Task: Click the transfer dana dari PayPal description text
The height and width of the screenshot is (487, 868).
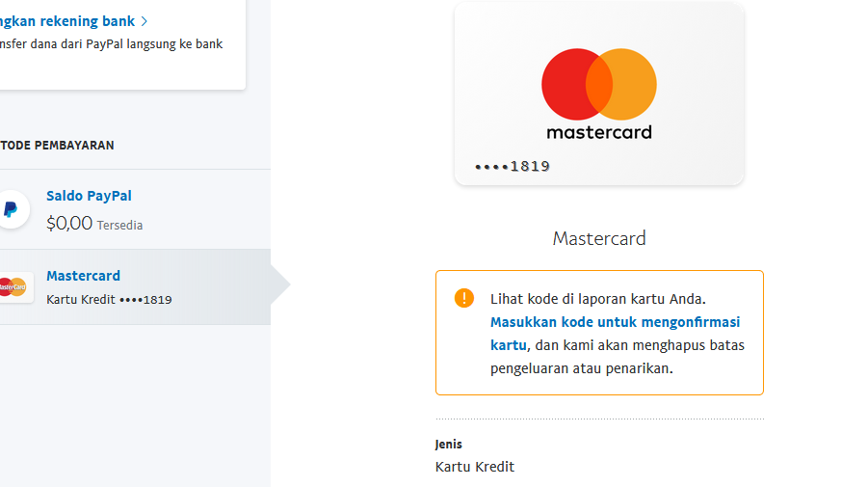Action: [x=111, y=43]
